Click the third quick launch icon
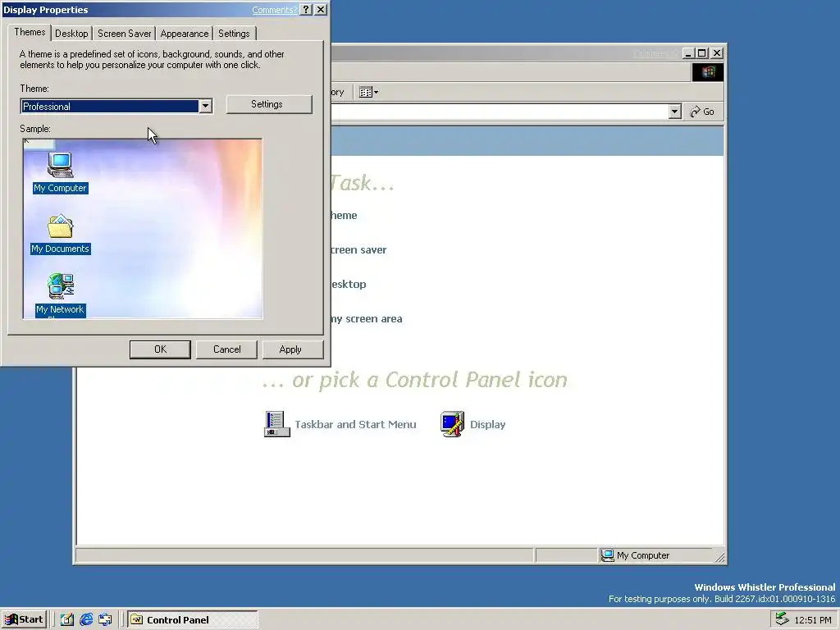840x630 pixels. tap(105, 620)
